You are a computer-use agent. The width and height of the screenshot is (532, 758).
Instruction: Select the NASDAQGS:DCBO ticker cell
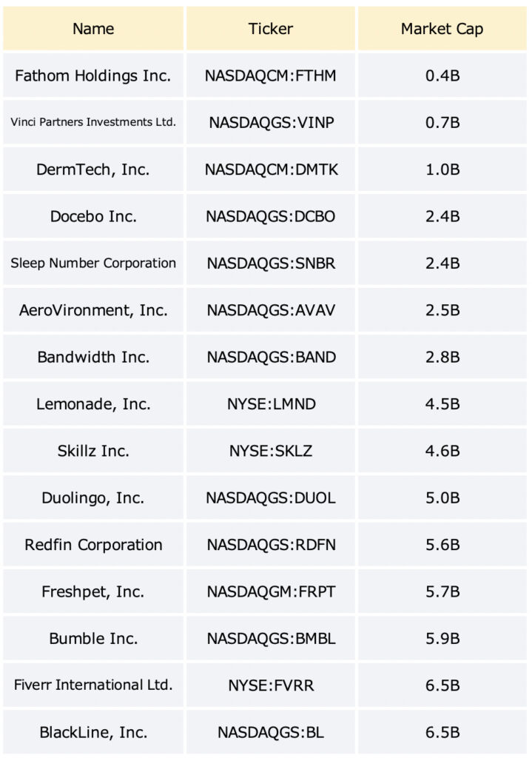click(271, 216)
